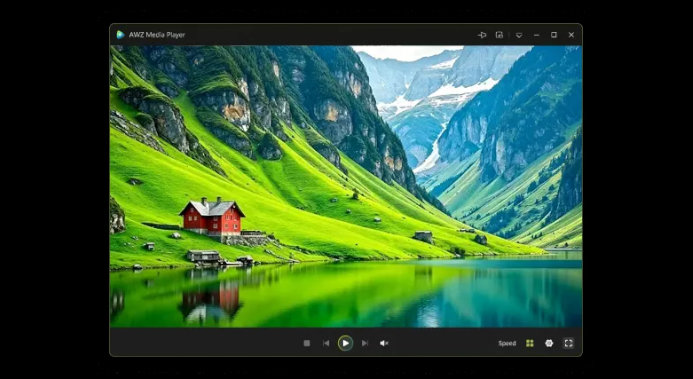Click the video display area
The image size is (693, 379).
click(346, 186)
